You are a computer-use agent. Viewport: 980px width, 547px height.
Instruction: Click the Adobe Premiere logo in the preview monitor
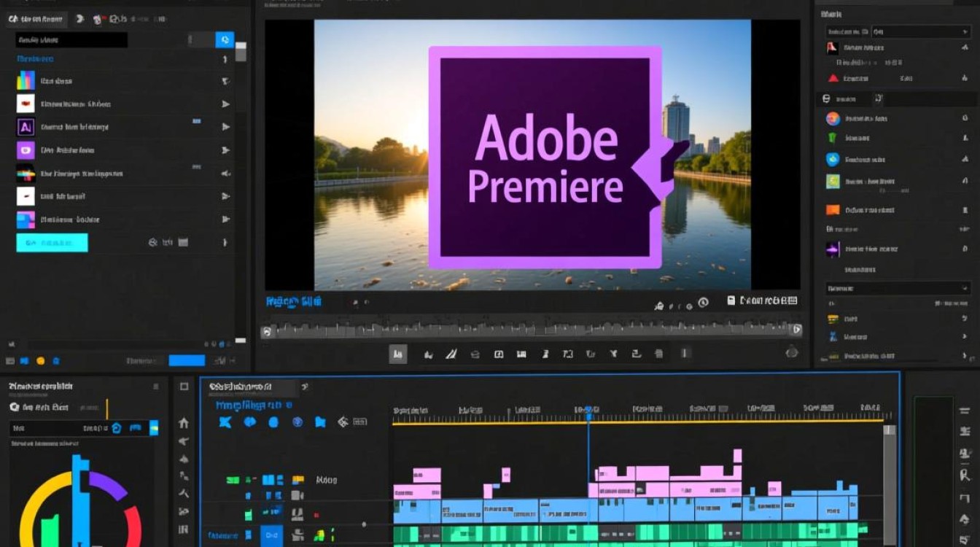coord(546,158)
